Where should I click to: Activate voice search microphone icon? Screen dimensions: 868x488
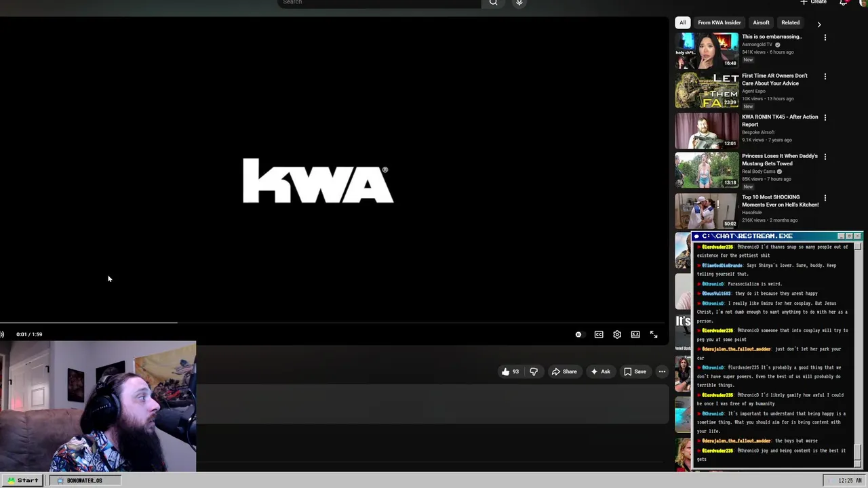[x=519, y=3]
